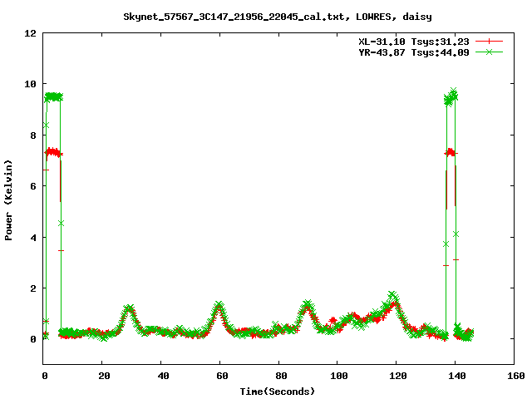Click the green YR legend line sample
Image resolution: width=532 pixels, height=399 pixels.
pos(489,52)
